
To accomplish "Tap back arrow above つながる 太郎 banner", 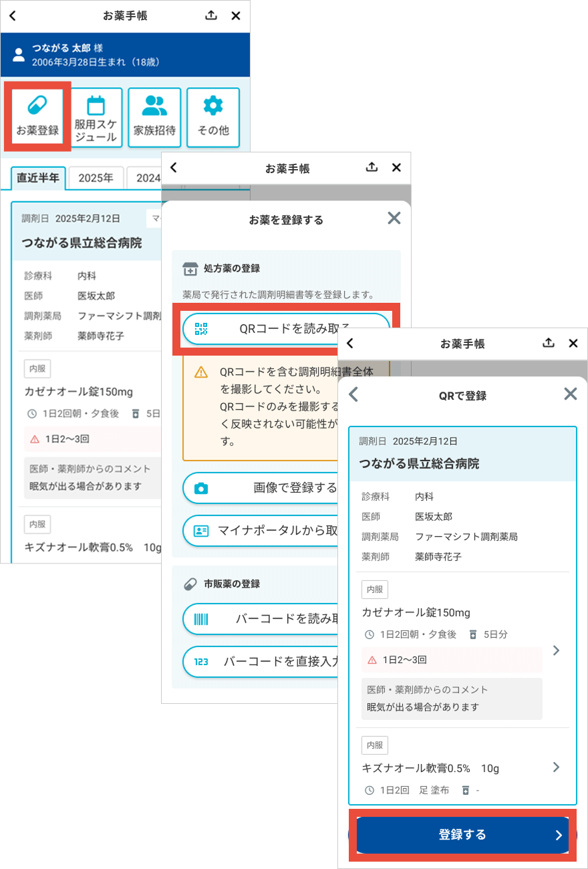I will [12, 15].
